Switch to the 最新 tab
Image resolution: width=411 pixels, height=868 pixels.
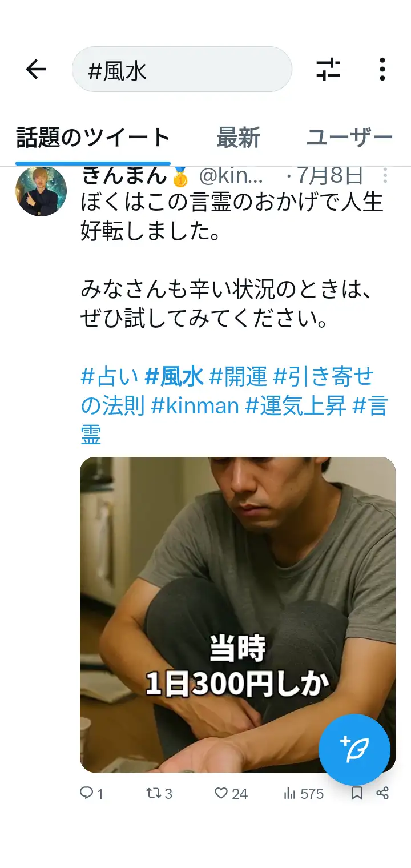[238, 138]
